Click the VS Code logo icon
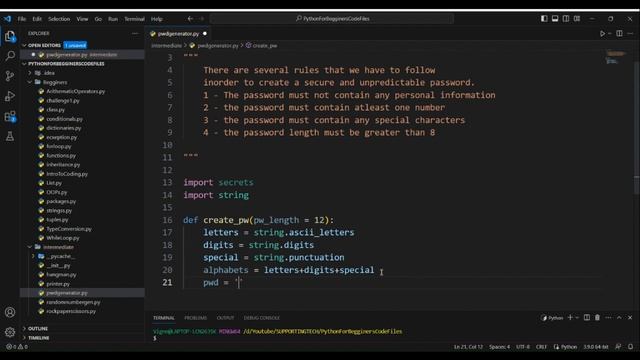The height and width of the screenshot is (360, 640). [x=7, y=19]
